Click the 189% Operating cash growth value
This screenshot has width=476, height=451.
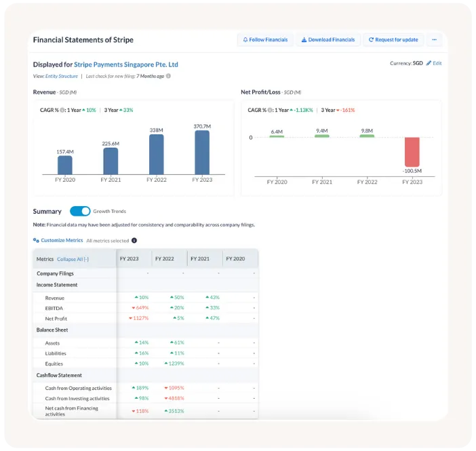(x=140, y=388)
